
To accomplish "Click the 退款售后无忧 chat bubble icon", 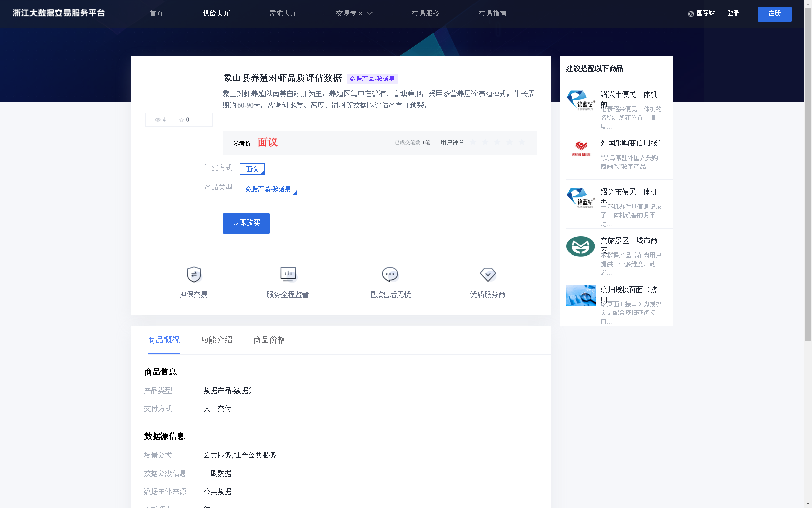I will (x=390, y=275).
